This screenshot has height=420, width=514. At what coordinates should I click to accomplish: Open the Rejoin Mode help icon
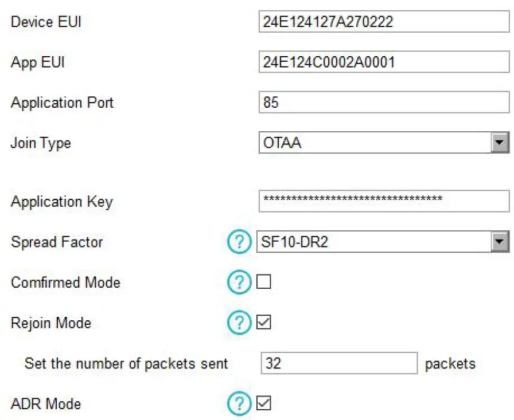[238, 323]
